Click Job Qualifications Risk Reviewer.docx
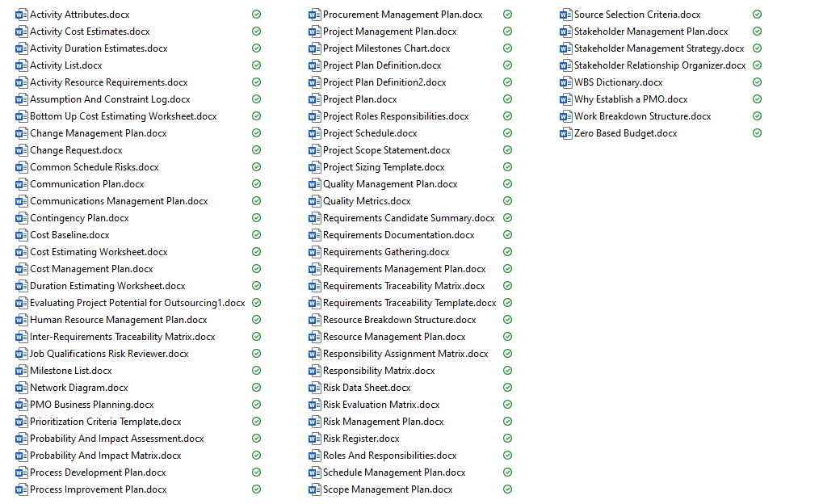 pyautogui.click(x=109, y=354)
